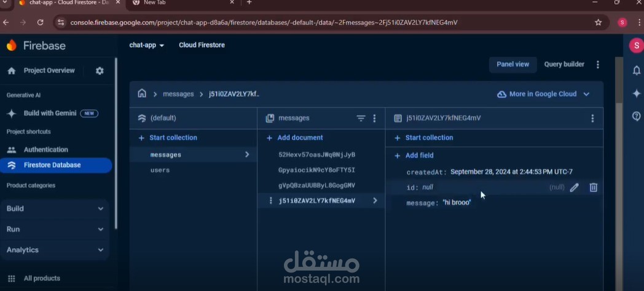Viewport: 644px width, 291px height.
Task: Open the help question mark icon
Action: [x=637, y=116]
